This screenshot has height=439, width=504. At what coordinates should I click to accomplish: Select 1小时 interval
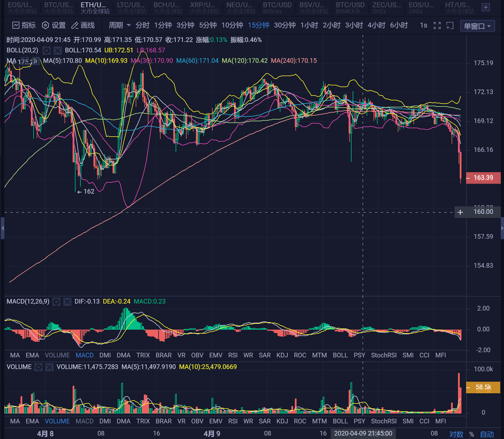[x=309, y=25]
